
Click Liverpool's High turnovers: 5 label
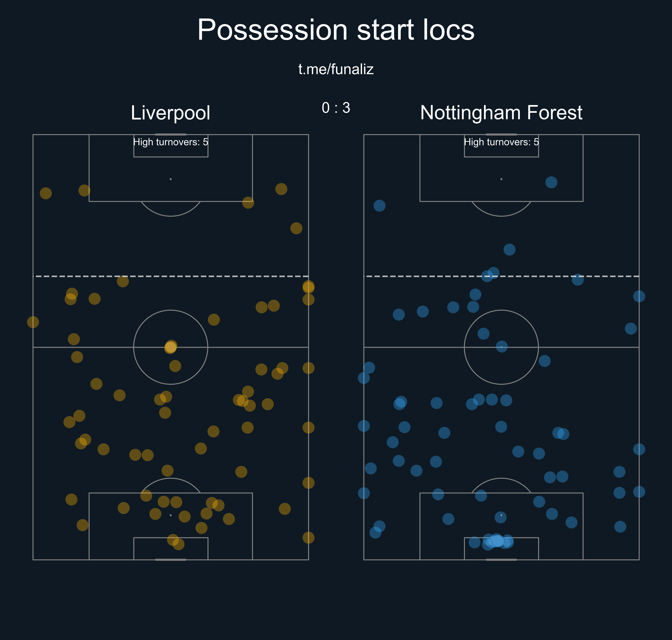tap(170, 142)
